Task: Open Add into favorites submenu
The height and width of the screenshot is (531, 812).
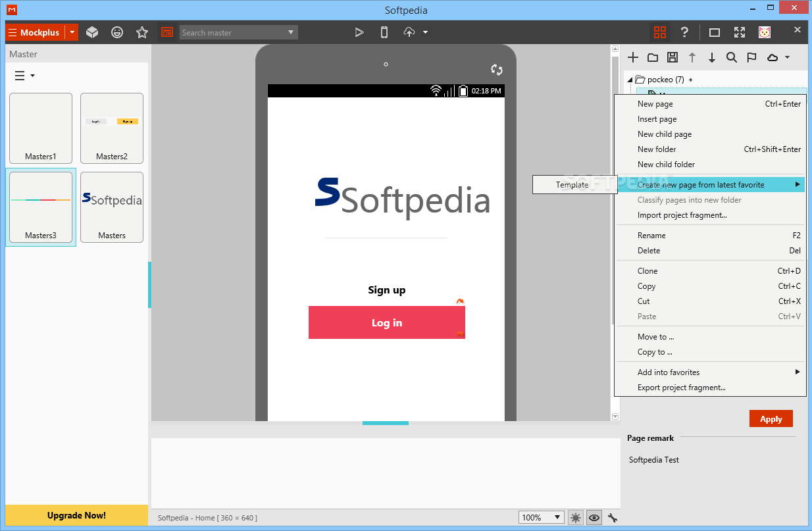Action: (710, 372)
